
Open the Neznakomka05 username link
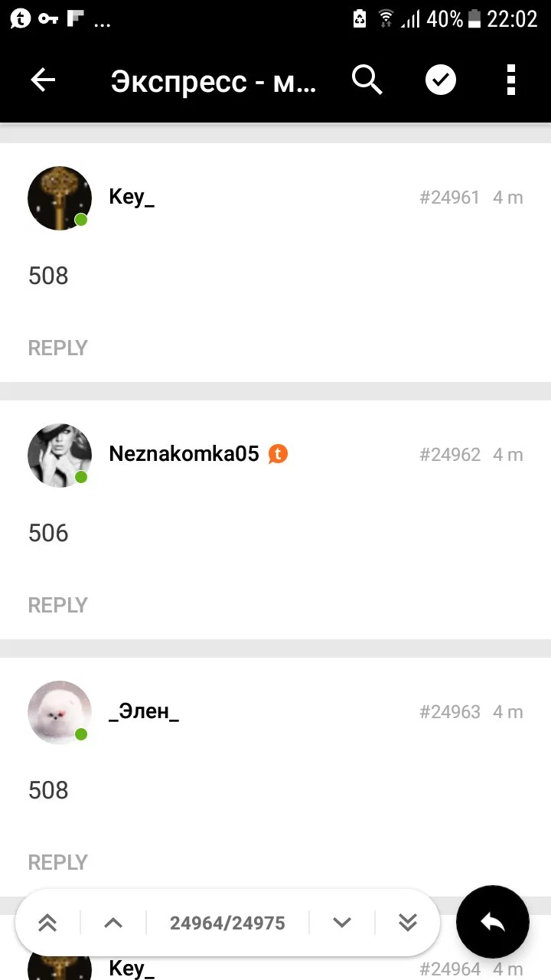pyautogui.click(x=184, y=454)
